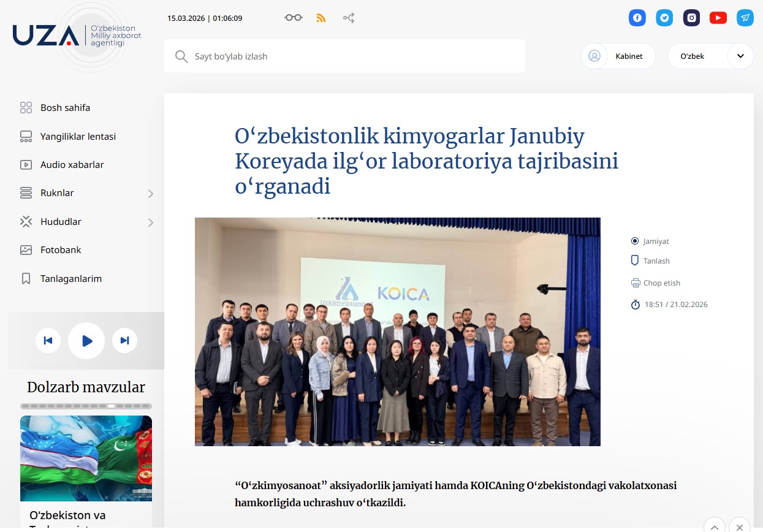This screenshot has width=763, height=532.
Task: Select the highlighted Dolzarb mavzular slider dot
Action: 111,406
